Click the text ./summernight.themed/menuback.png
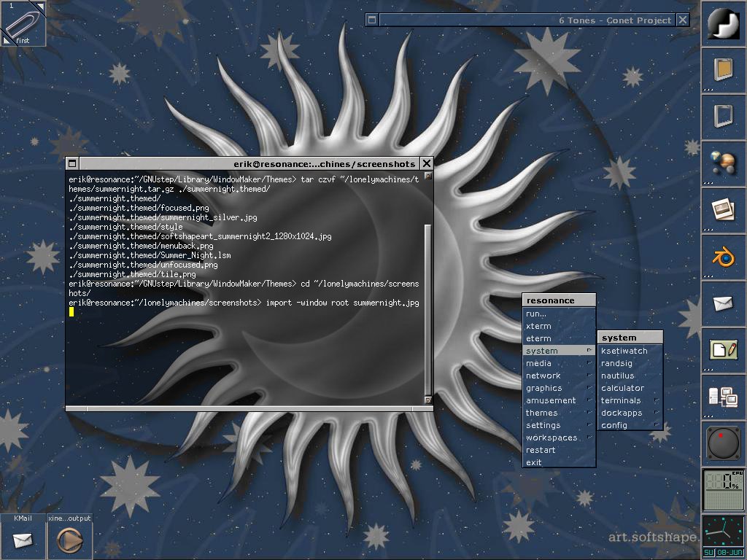The height and width of the screenshot is (560, 747). (141, 246)
